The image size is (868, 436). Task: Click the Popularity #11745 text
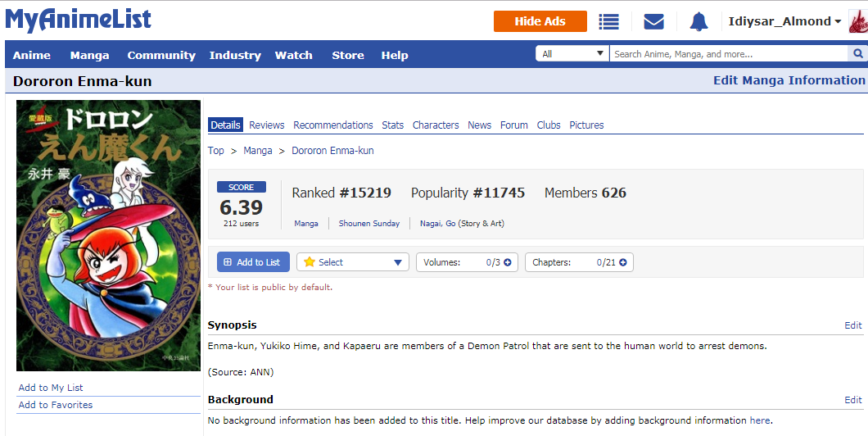(x=468, y=193)
